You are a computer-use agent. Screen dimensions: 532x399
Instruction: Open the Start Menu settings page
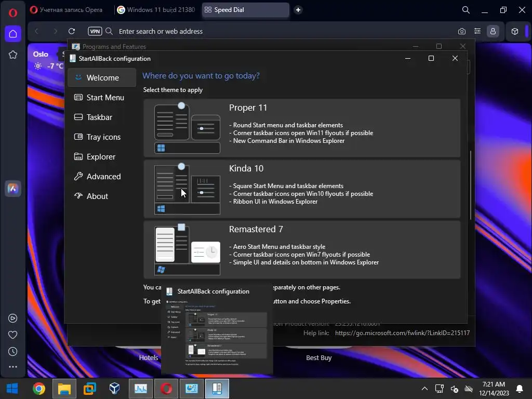pyautogui.click(x=102, y=97)
